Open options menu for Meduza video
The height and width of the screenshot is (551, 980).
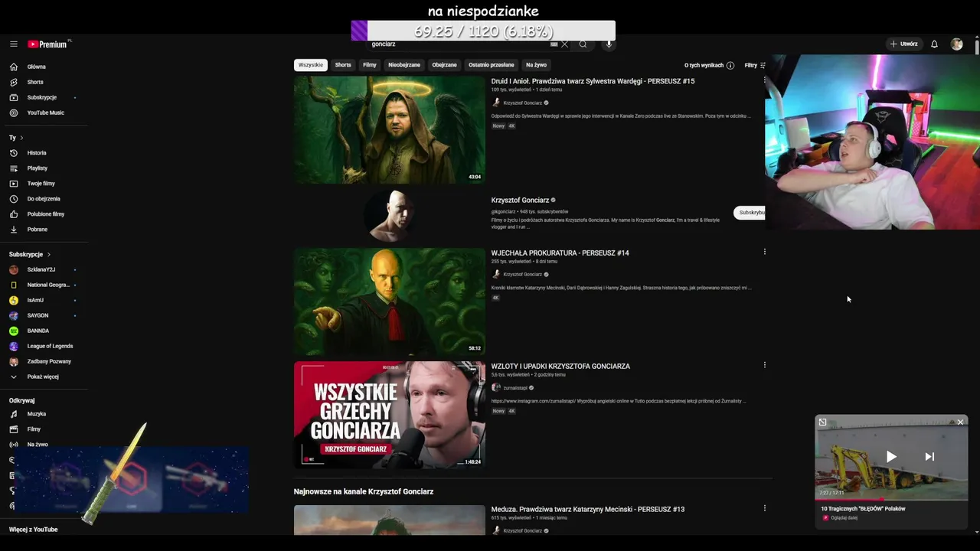point(764,508)
